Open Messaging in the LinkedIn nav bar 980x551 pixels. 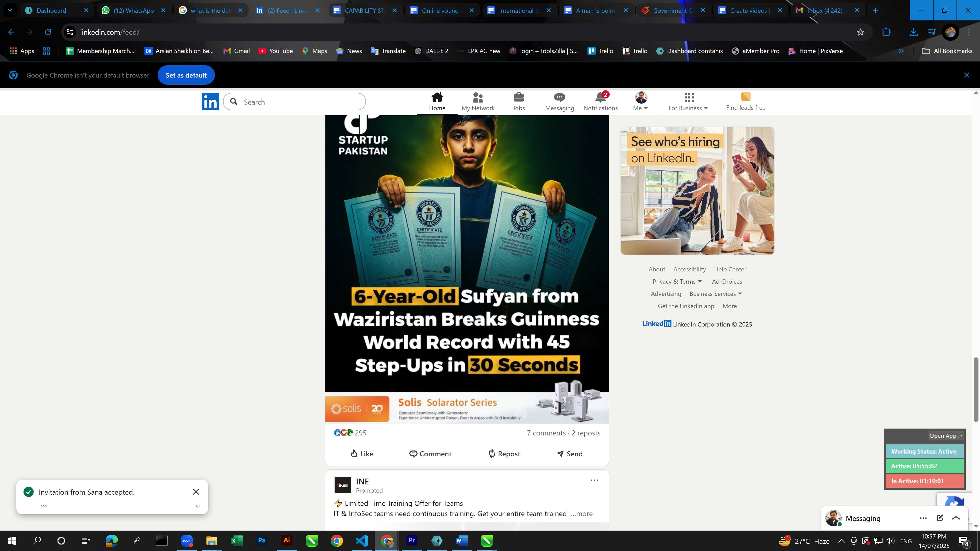[559, 102]
